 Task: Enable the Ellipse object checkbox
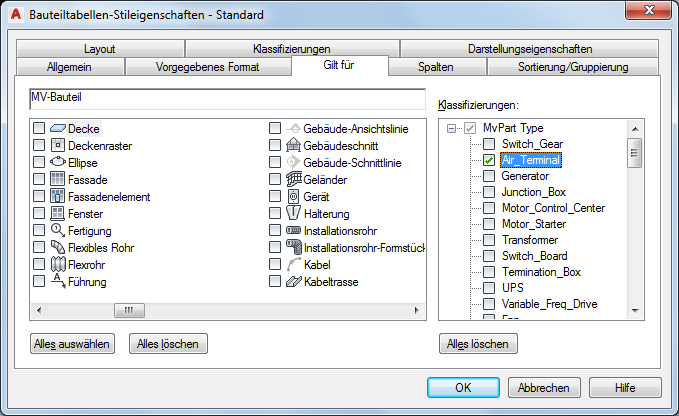coord(39,162)
